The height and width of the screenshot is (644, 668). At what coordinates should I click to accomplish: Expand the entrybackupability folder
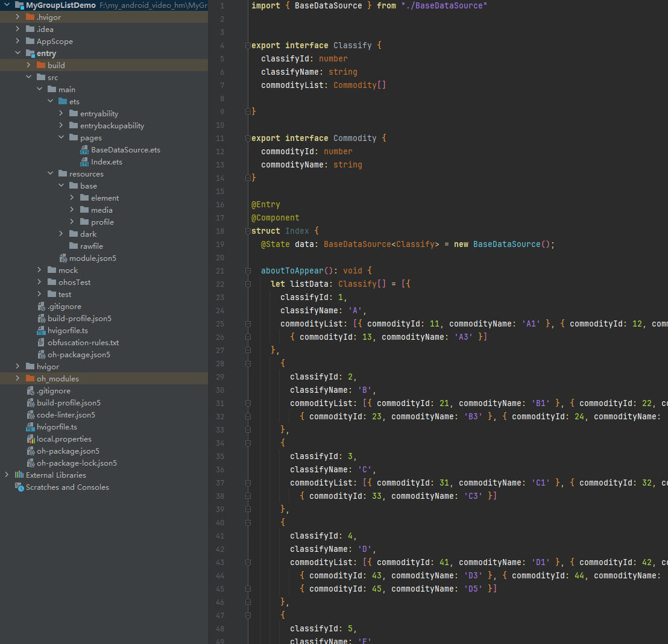[61, 125]
